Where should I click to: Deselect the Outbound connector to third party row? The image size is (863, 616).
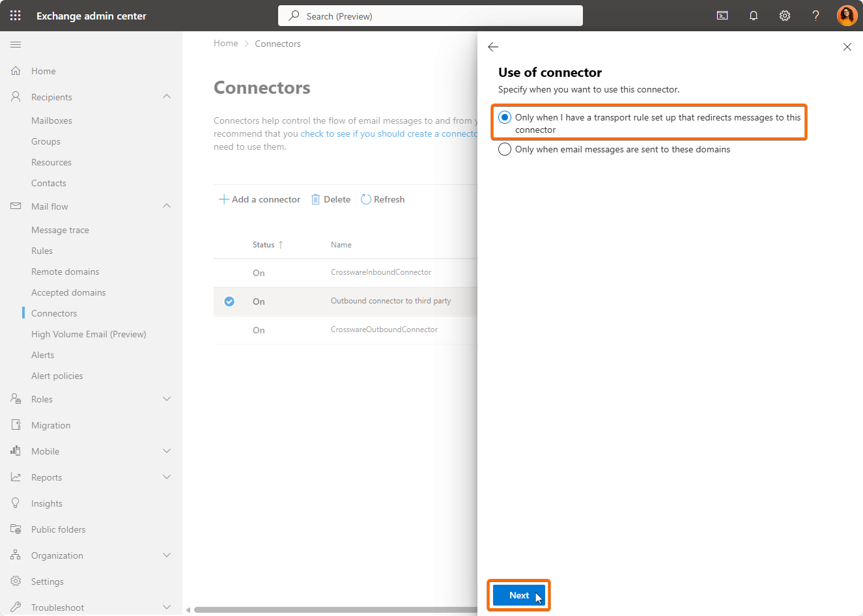(x=229, y=301)
